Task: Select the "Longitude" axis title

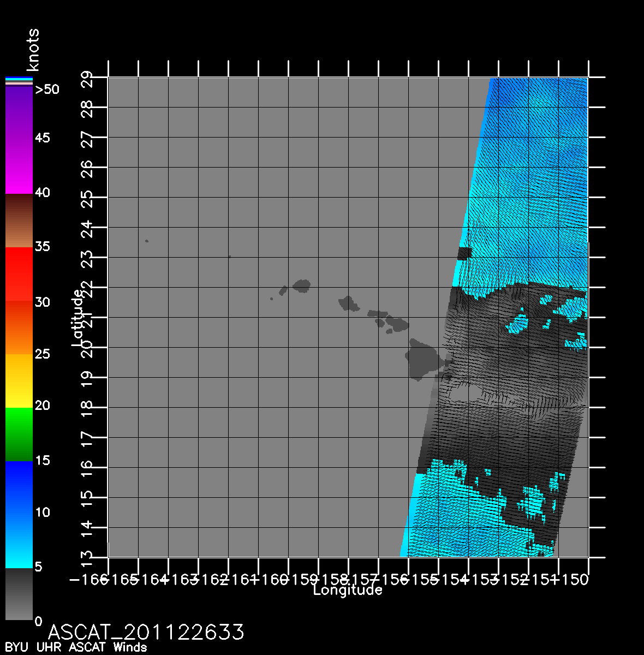Action: point(348,590)
